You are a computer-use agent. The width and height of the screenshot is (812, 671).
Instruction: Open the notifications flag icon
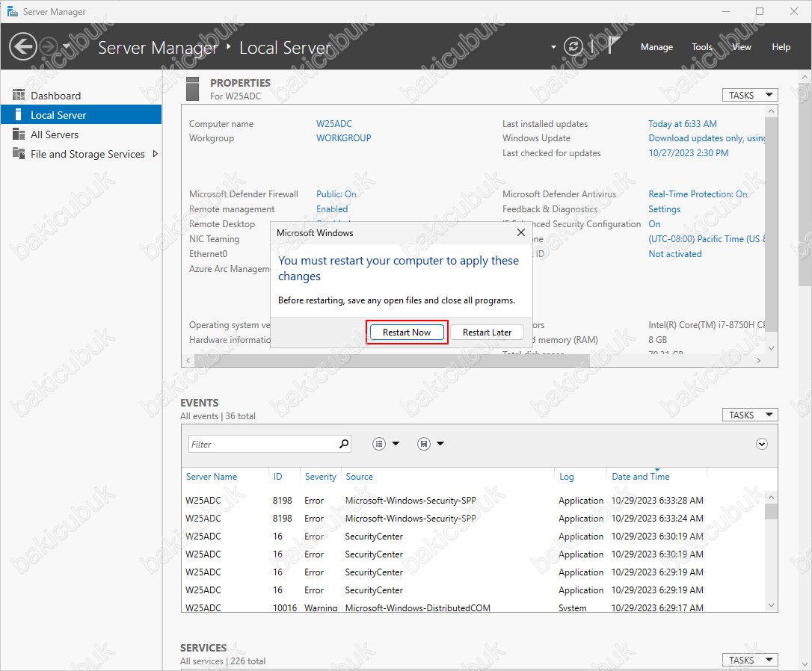(x=613, y=46)
